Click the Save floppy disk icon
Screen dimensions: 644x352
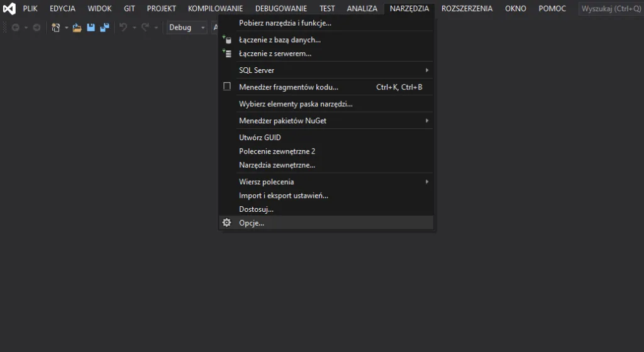click(x=91, y=28)
